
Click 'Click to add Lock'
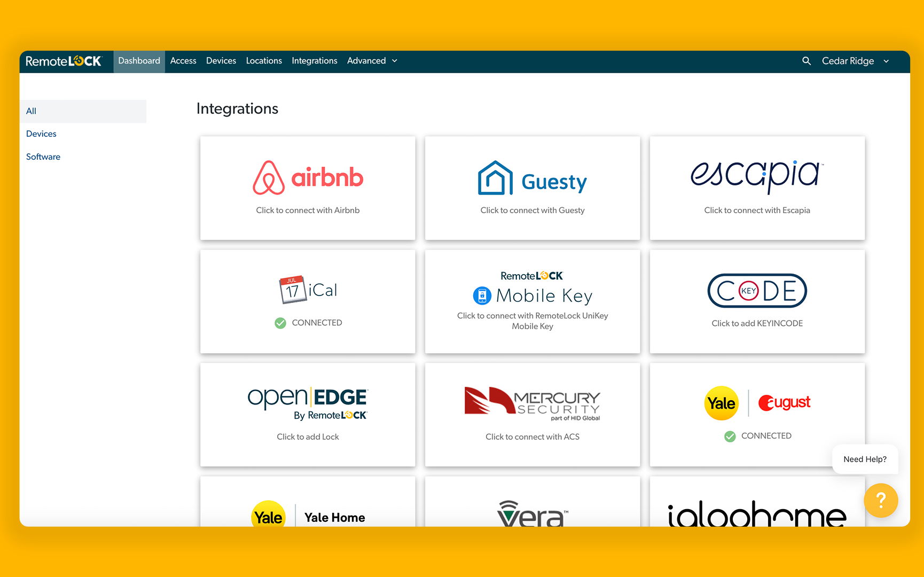pyautogui.click(x=308, y=437)
